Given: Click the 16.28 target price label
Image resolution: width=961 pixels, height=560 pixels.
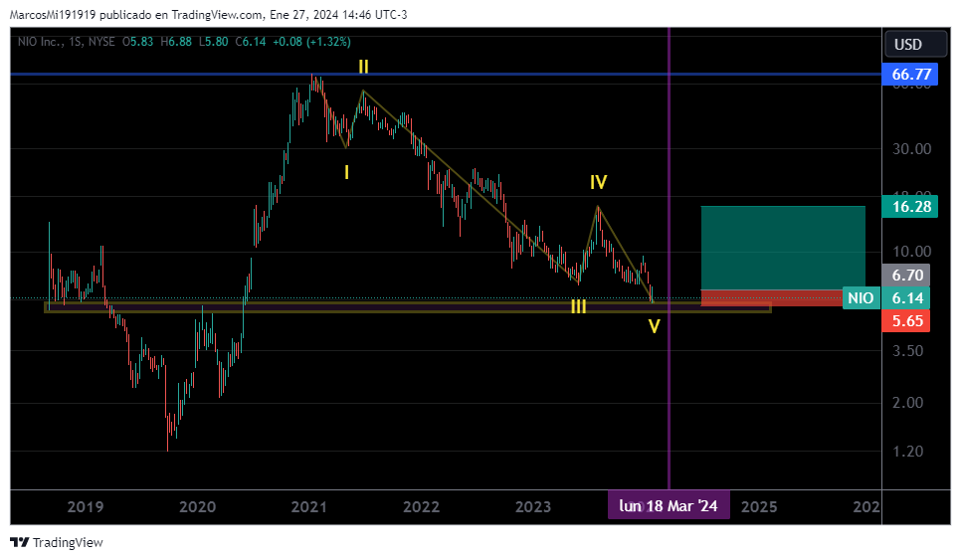Looking at the screenshot, I should pyautogui.click(x=910, y=207).
